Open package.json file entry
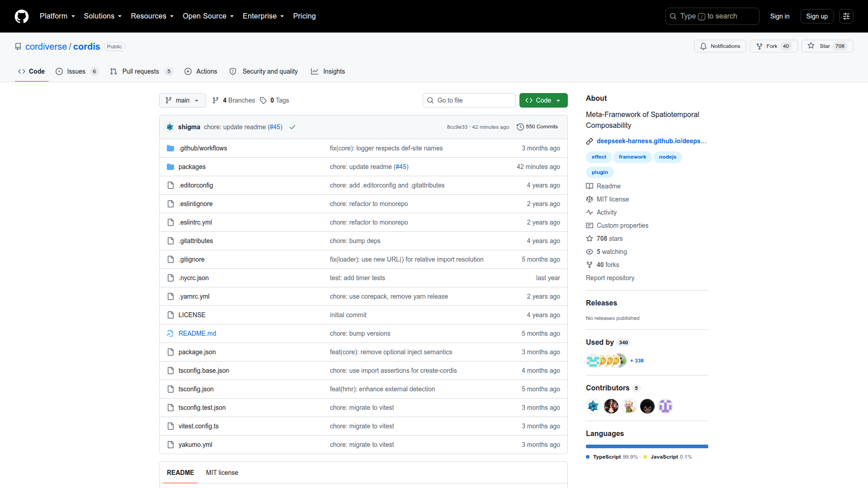The image size is (868, 488). tap(197, 352)
